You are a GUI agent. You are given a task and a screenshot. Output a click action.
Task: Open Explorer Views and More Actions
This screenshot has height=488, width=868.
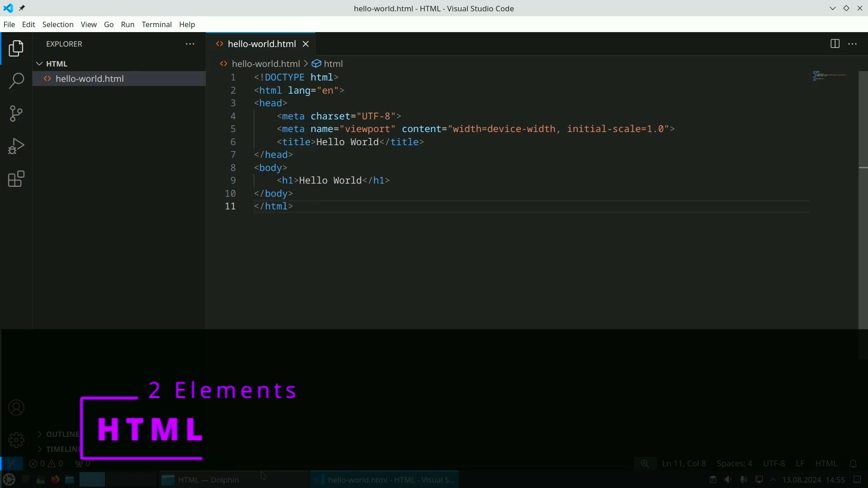click(x=190, y=44)
